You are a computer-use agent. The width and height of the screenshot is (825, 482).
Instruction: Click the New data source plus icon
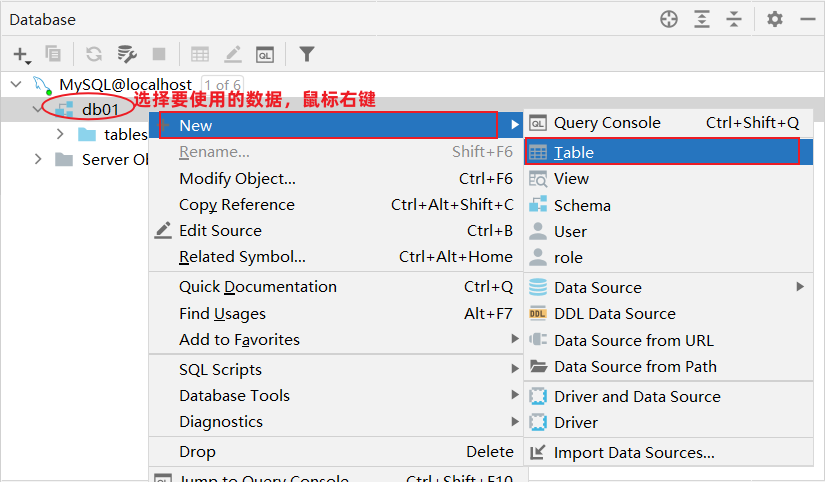20,54
